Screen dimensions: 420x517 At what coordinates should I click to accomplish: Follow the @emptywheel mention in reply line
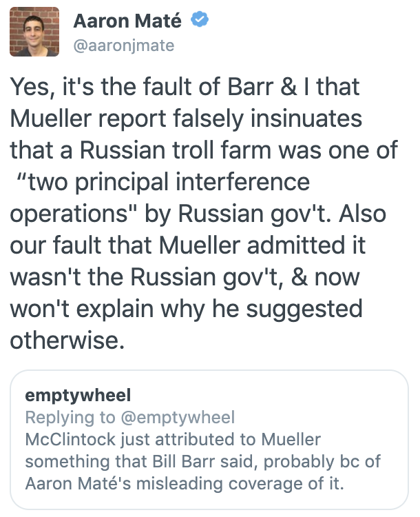tap(178, 418)
